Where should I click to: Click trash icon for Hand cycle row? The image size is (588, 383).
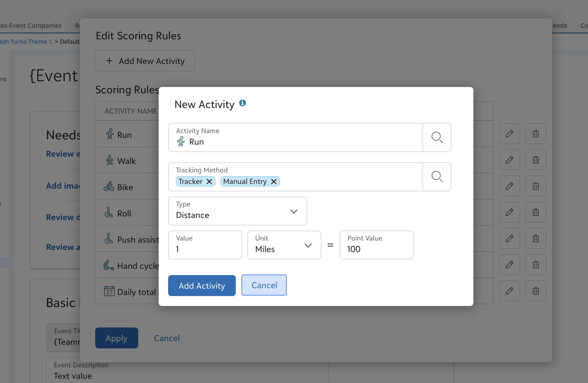(536, 265)
